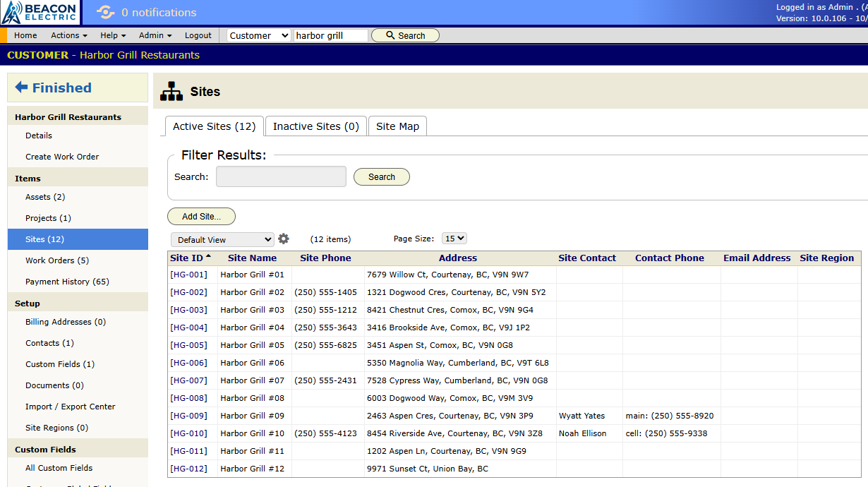Open site [HG-011]
This screenshot has height=487, width=868.
tap(189, 451)
